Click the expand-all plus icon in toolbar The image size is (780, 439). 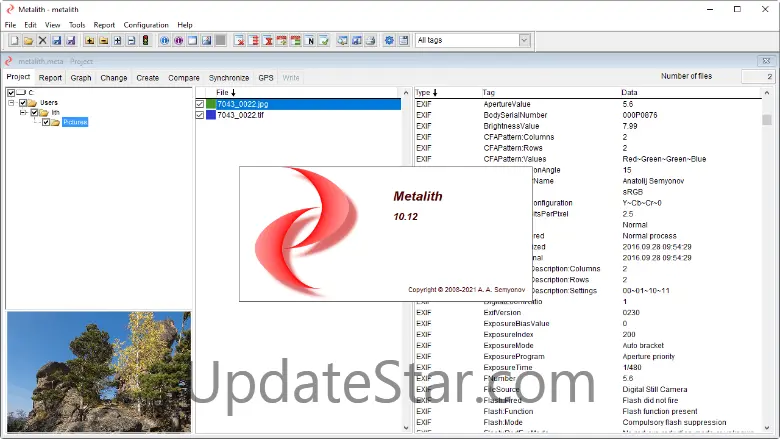coord(117,40)
